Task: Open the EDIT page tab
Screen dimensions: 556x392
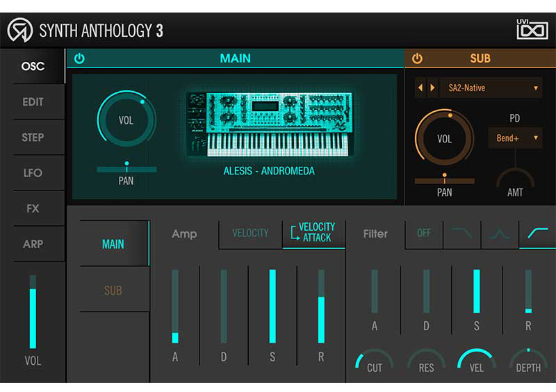Action: pos(33,101)
